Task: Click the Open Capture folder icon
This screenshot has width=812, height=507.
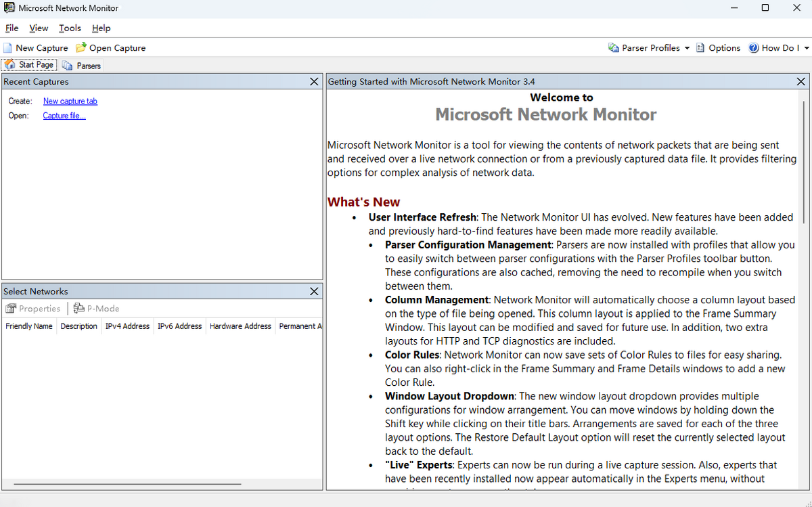Action: (x=81, y=48)
